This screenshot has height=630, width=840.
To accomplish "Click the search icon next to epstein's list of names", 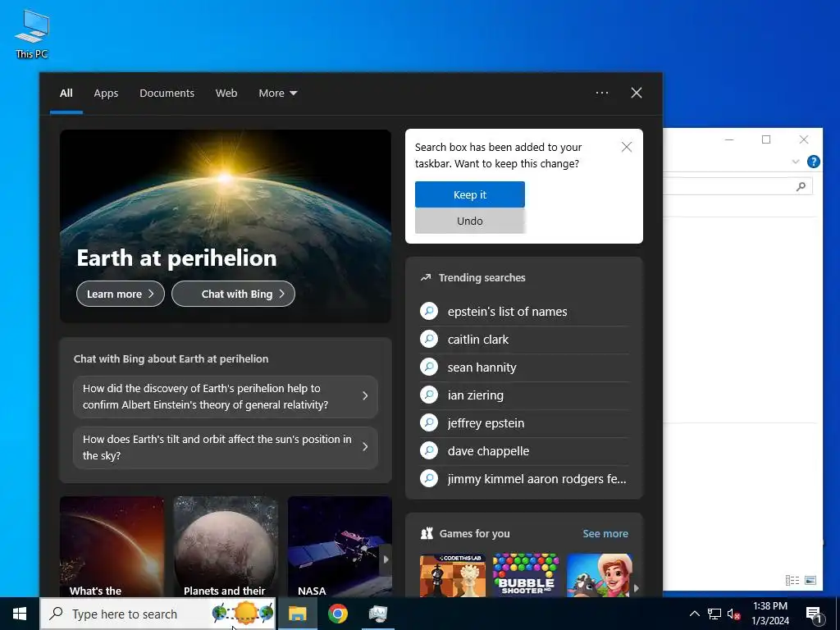I will [429, 311].
